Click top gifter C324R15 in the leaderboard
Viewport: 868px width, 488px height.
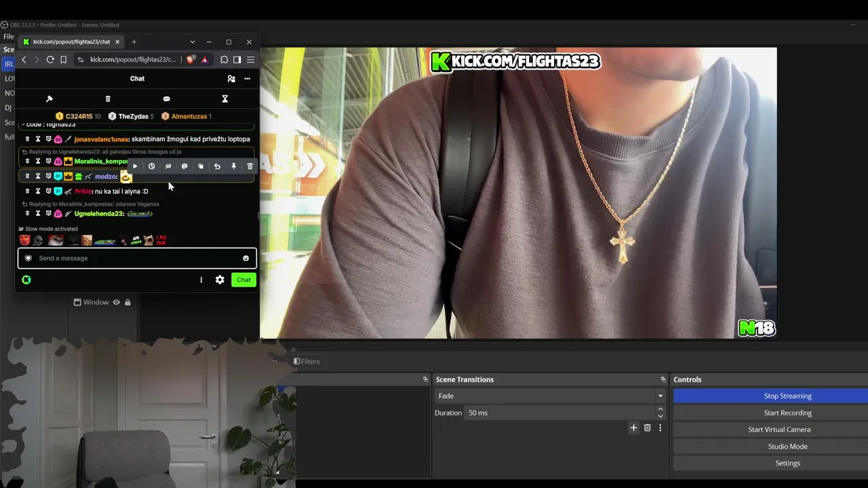coord(78,117)
